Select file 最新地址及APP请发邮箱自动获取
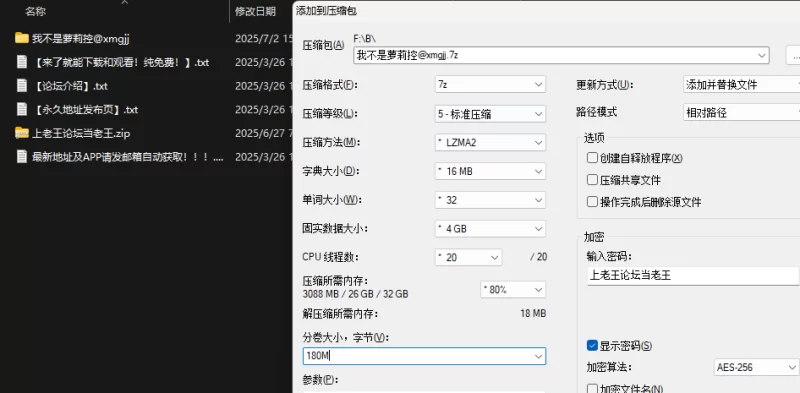This screenshot has height=393, width=800. [128, 157]
